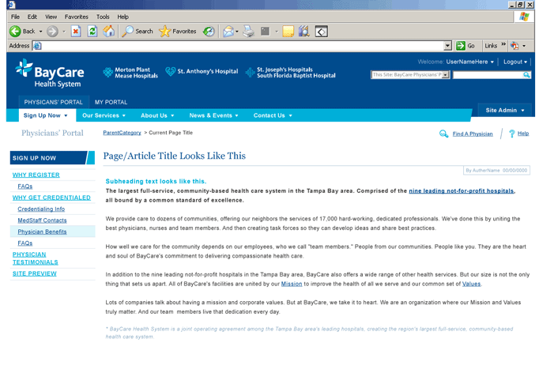The width and height of the screenshot is (539, 392).
Task: Print the page with the printer icon
Action: point(248,32)
